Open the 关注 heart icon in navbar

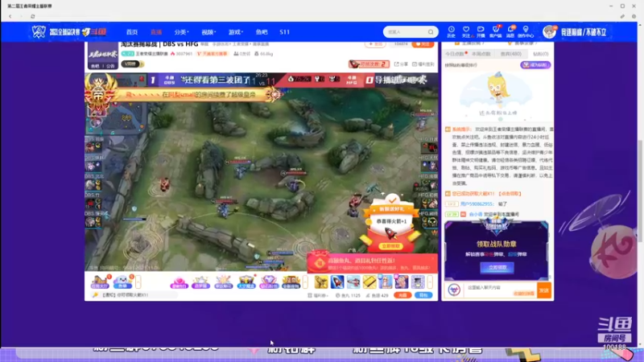[x=466, y=31]
